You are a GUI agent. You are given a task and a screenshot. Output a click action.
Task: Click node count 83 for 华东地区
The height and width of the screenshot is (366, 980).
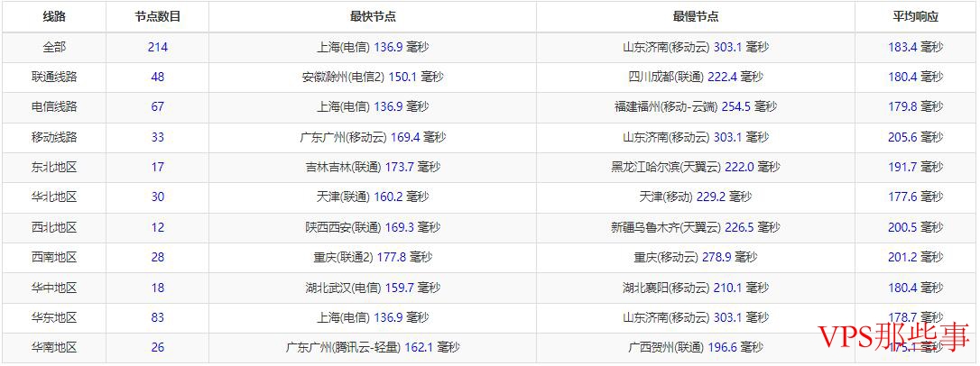click(158, 317)
